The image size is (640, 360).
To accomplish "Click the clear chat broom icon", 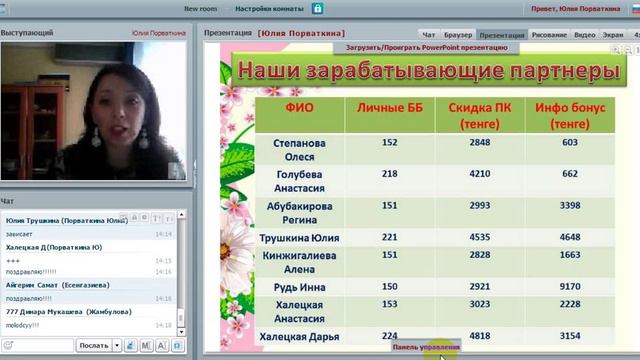I will [x=131, y=345].
